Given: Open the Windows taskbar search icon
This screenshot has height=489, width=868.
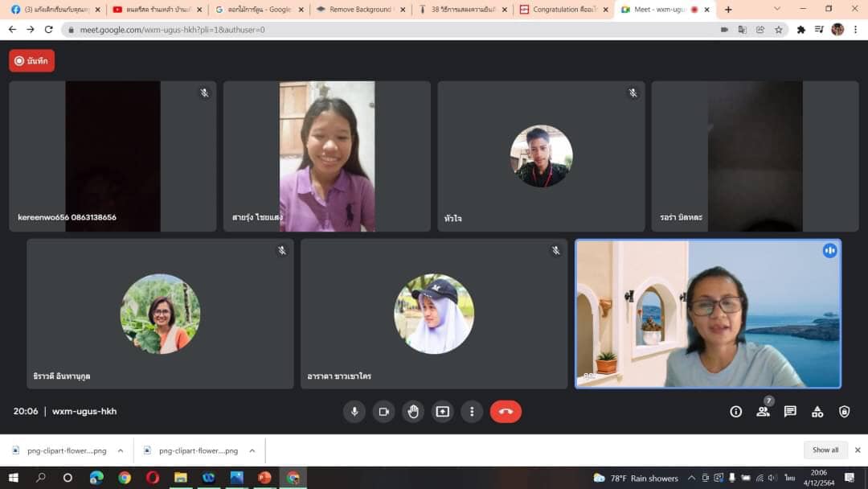Looking at the screenshot, I should [x=41, y=478].
